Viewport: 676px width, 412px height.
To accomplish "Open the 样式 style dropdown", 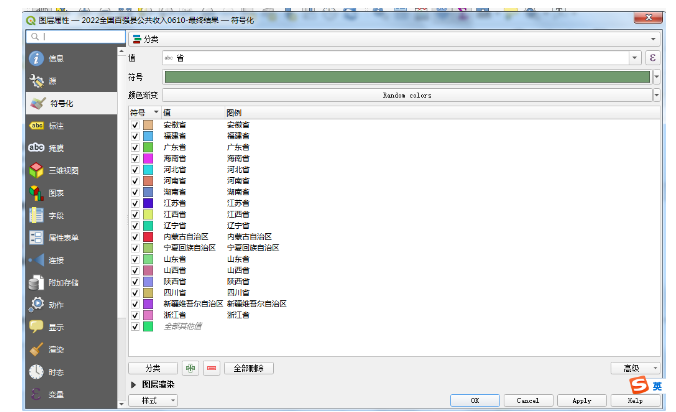I will [153, 400].
